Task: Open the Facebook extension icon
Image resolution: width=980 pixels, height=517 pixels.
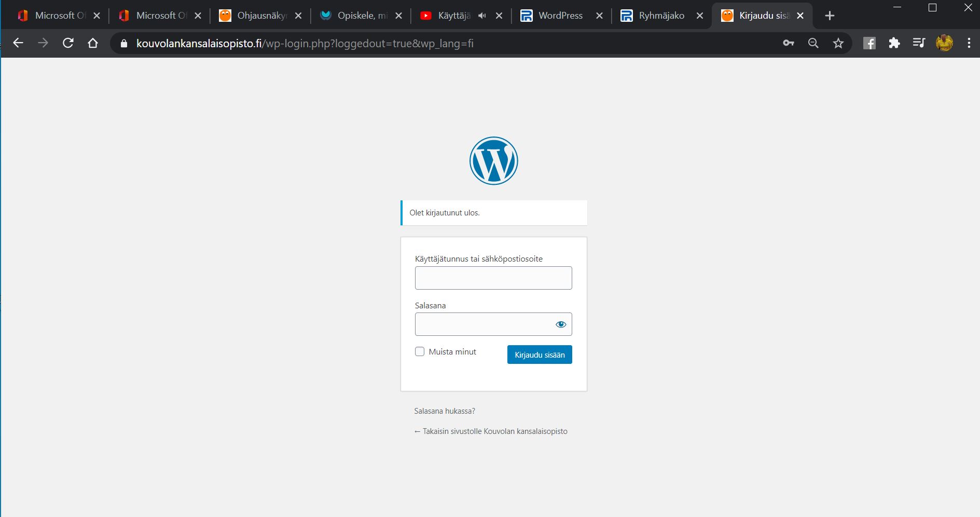Action: (x=869, y=43)
